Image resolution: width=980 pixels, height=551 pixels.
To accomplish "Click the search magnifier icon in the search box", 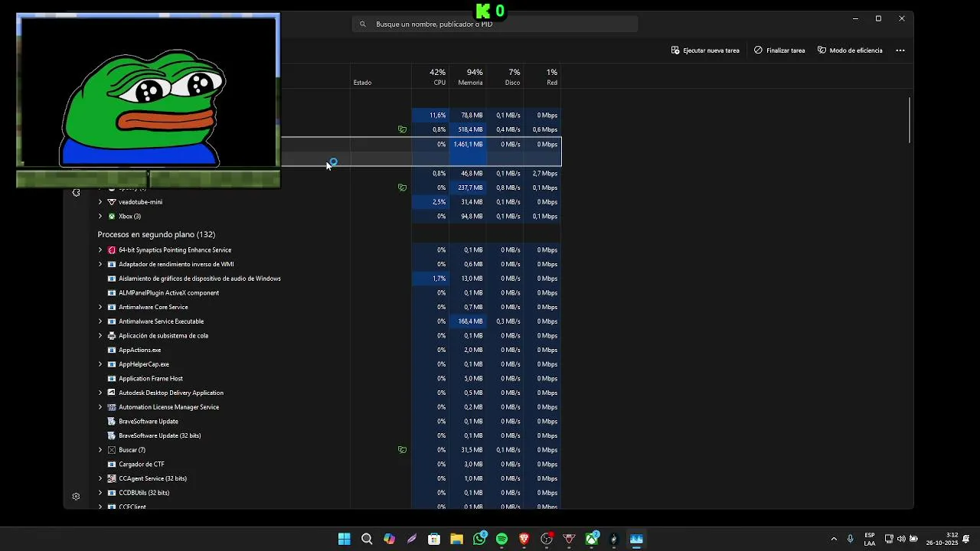I will tap(363, 24).
